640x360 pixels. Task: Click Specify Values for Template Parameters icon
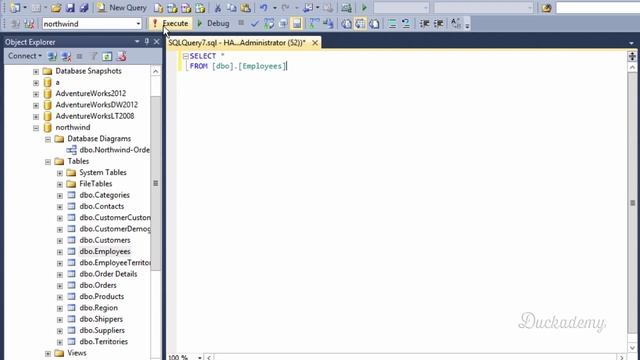456,24
